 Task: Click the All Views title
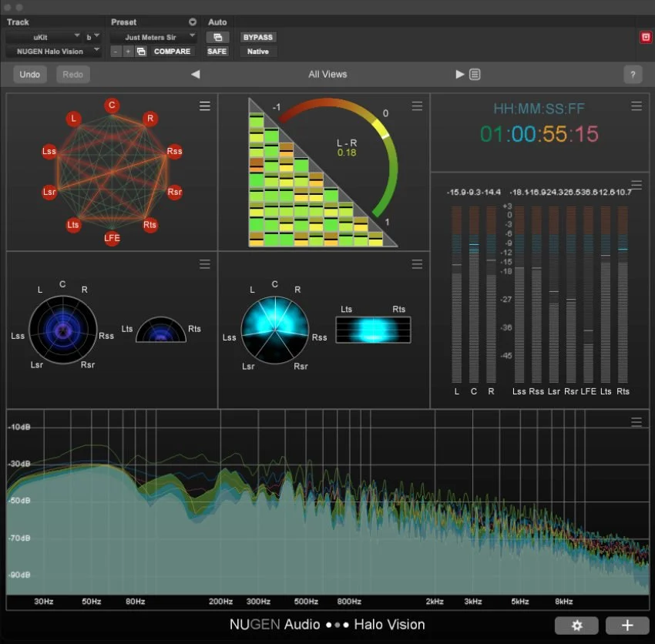(327, 75)
